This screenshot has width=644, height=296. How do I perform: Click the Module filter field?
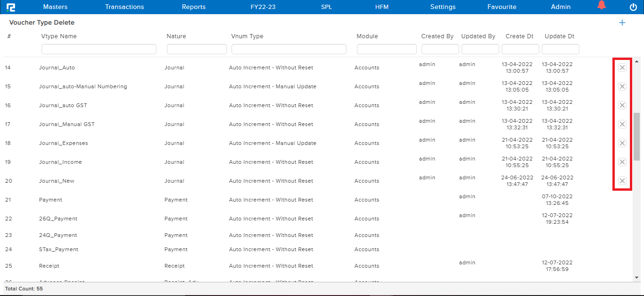386,49
